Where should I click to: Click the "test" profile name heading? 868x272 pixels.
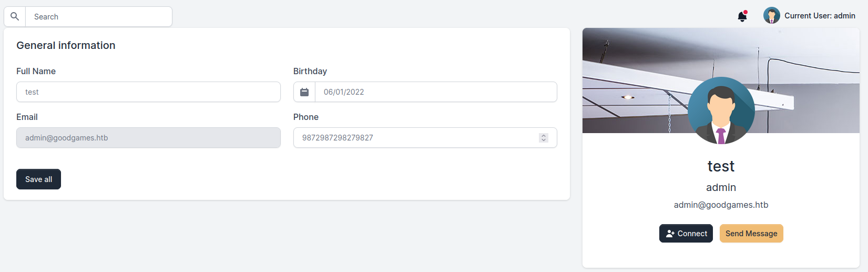point(721,166)
